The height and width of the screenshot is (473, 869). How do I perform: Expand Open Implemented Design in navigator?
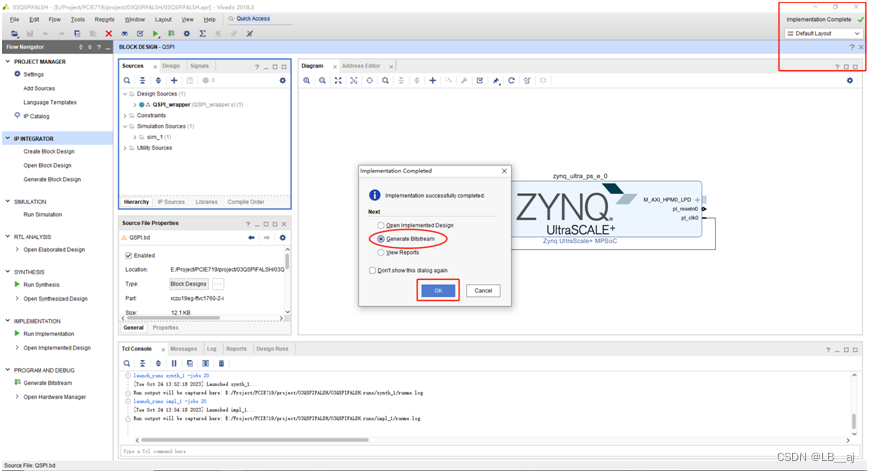tap(17, 348)
